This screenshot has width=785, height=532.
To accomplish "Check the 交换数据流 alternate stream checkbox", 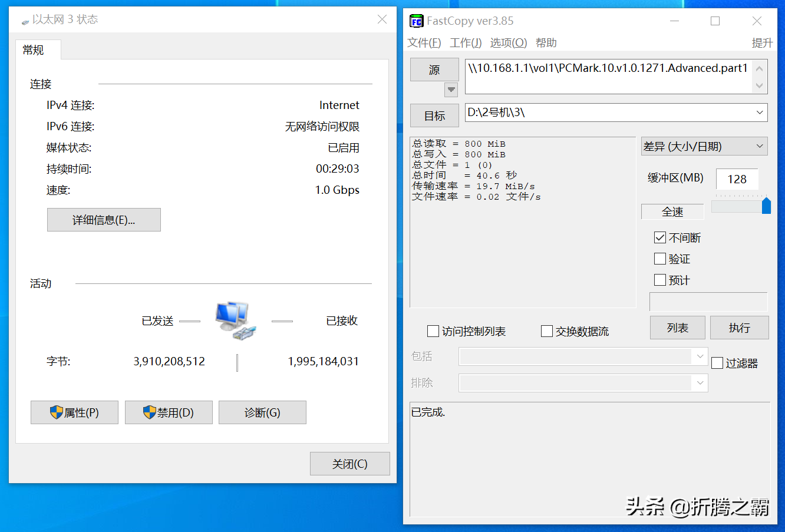I will 547,331.
